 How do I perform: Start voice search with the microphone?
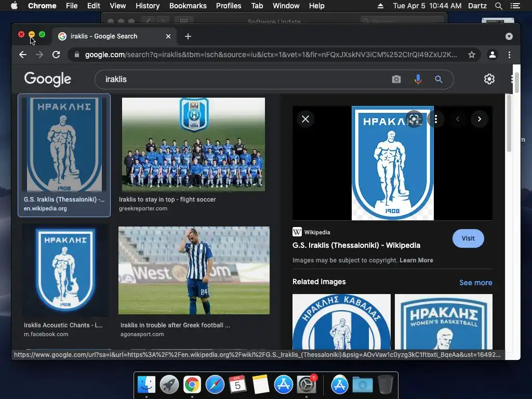click(x=418, y=79)
